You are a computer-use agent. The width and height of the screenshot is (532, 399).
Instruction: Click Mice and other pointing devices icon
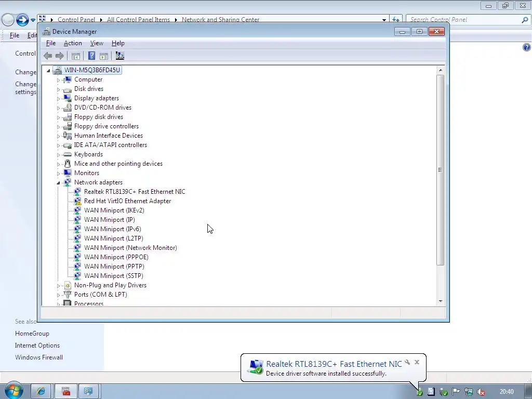(68, 164)
